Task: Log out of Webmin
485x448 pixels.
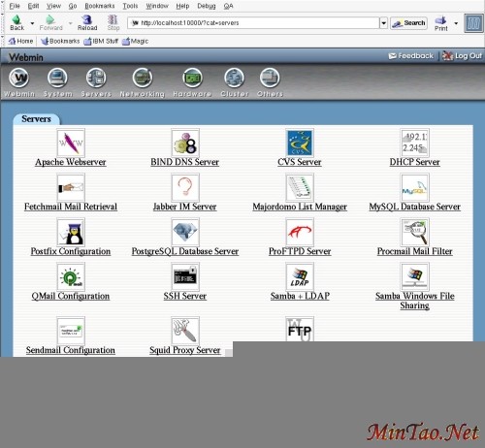Action: pyautogui.click(x=462, y=56)
